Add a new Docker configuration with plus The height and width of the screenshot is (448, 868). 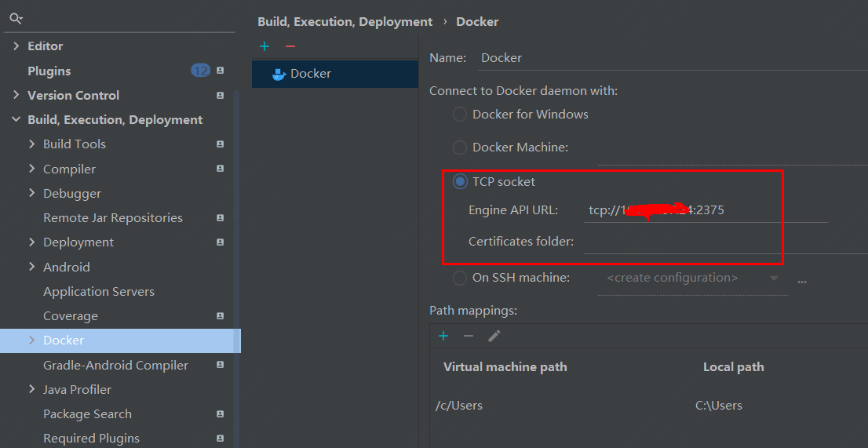tap(264, 46)
